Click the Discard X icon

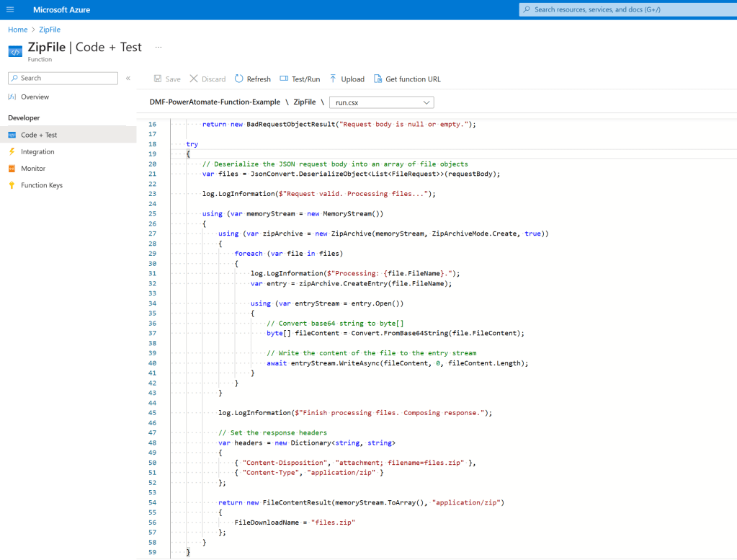point(194,79)
